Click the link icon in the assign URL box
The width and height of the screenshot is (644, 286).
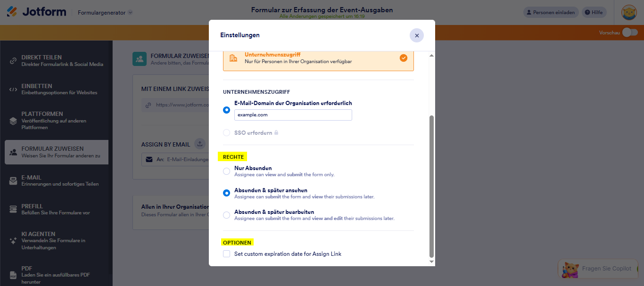149,105
